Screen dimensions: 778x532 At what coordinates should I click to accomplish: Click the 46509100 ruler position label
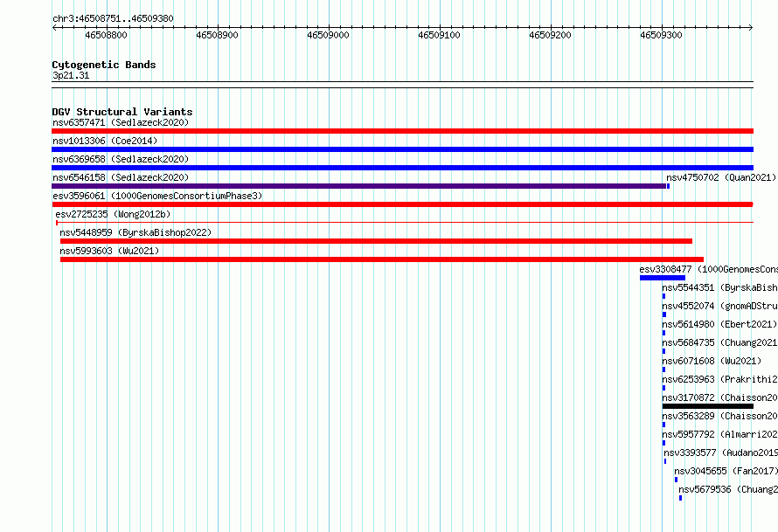click(x=439, y=35)
